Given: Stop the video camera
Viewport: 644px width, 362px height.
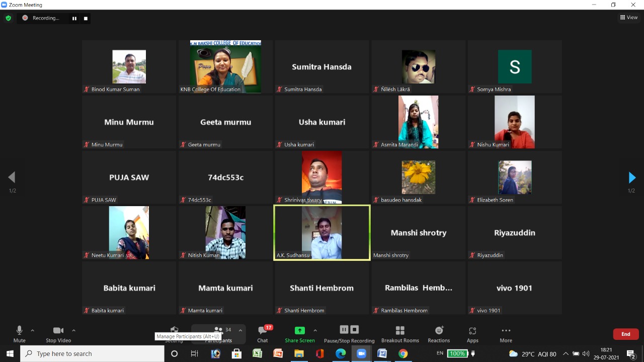Looking at the screenshot, I should click(x=58, y=333).
